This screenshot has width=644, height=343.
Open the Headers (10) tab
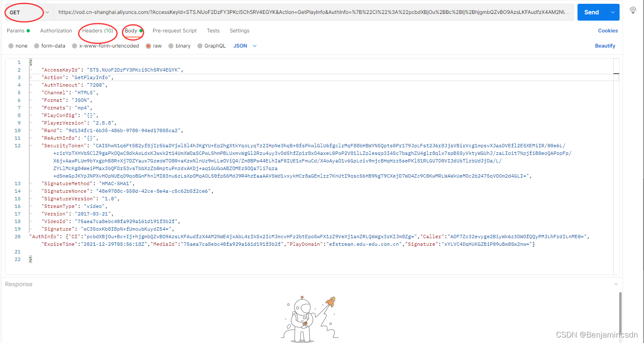[98, 30]
